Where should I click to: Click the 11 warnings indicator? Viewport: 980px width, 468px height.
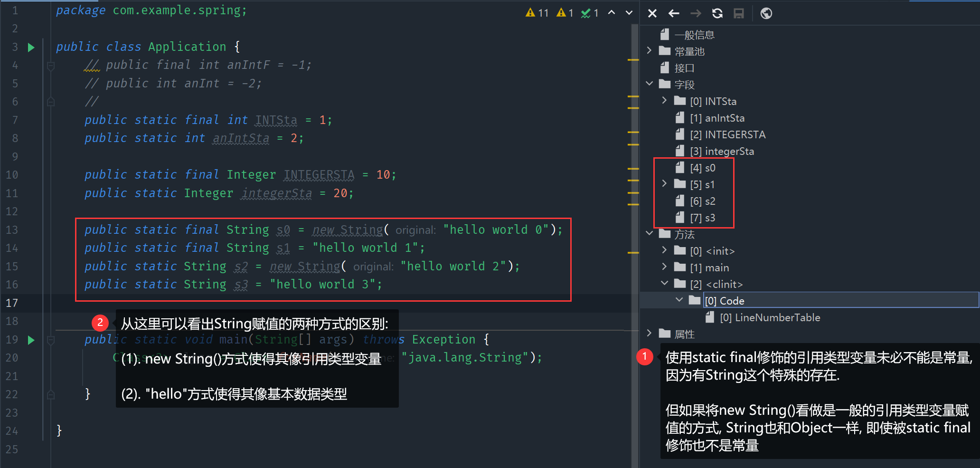point(537,13)
